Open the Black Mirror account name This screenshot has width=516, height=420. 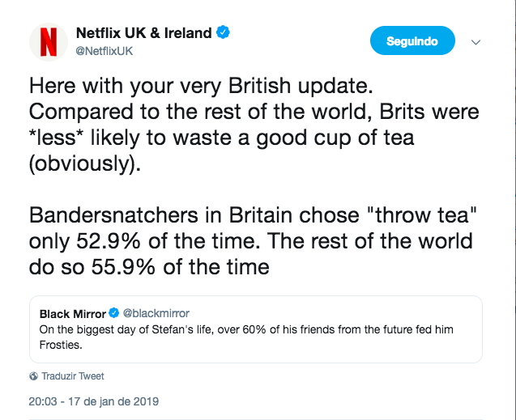pyautogui.click(x=74, y=313)
